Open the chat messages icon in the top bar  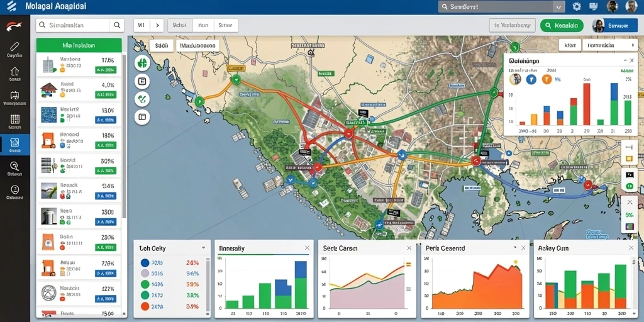pos(593,6)
